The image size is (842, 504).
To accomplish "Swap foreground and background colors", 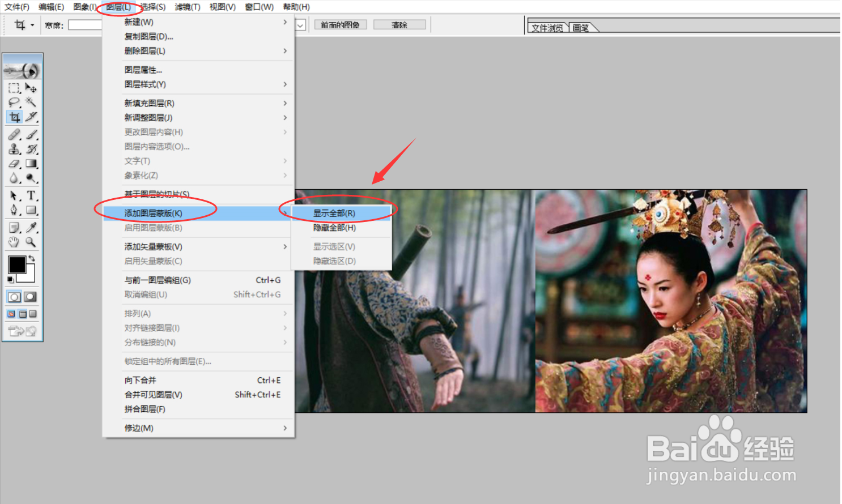I will click(32, 258).
